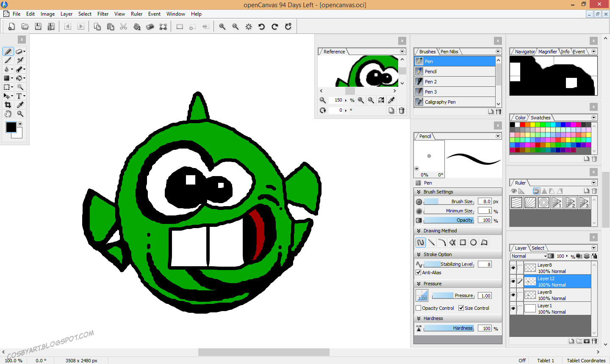This screenshot has width=610, height=364.
Task: Collapse the Drawing Method section
Action: (x=419, y=231)
